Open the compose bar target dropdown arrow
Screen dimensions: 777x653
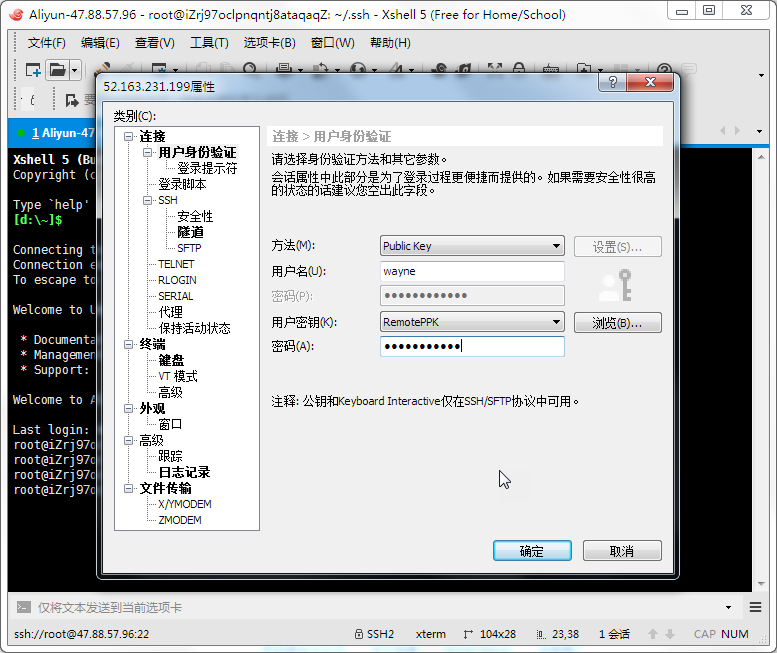(728, 607)
